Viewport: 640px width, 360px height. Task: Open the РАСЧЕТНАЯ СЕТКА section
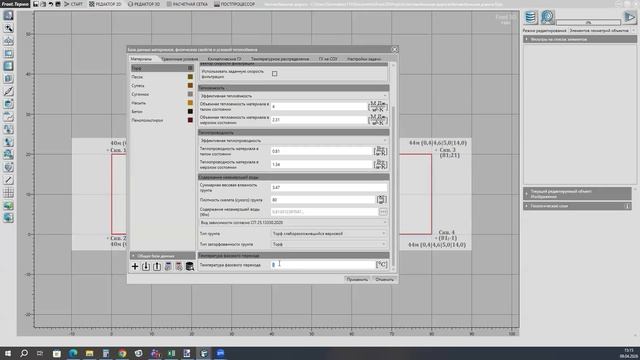[x=187, y=4]
